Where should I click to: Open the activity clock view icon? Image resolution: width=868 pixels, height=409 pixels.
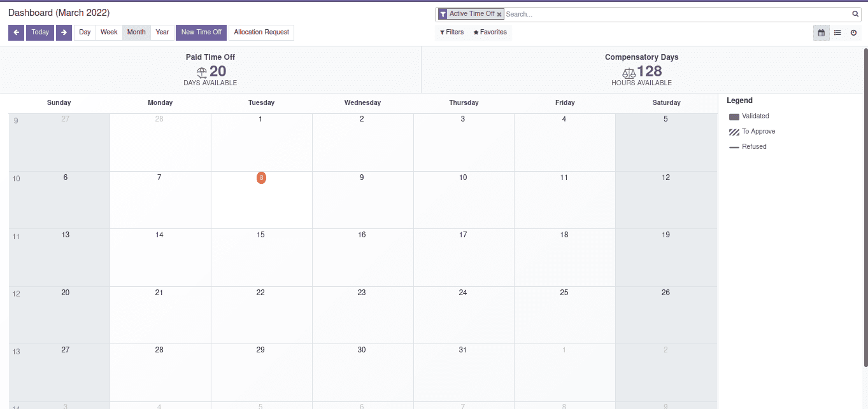[853, 32]
